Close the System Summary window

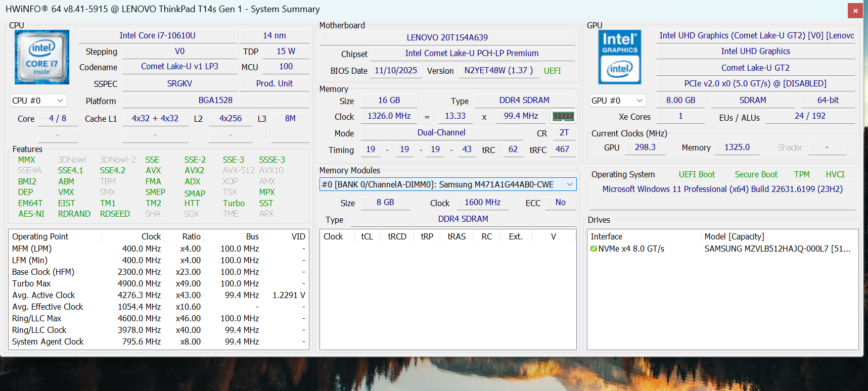pos(855,10)
